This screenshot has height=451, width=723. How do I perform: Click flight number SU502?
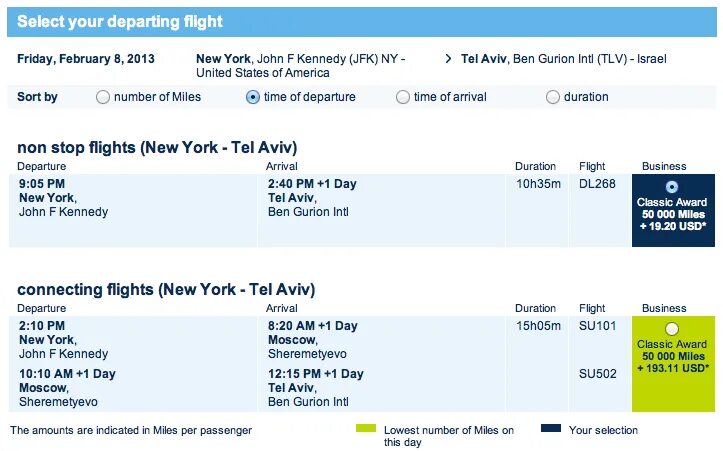[596, 374]
